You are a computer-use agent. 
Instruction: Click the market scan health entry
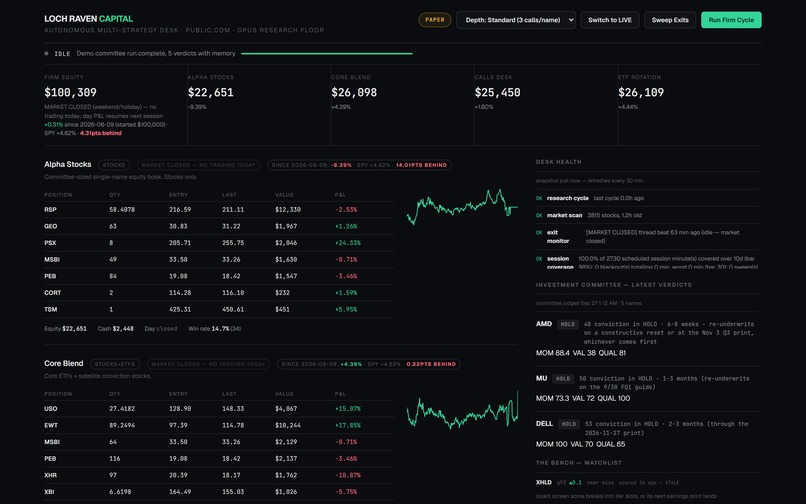pyautogui.click(x=647, y=215)
